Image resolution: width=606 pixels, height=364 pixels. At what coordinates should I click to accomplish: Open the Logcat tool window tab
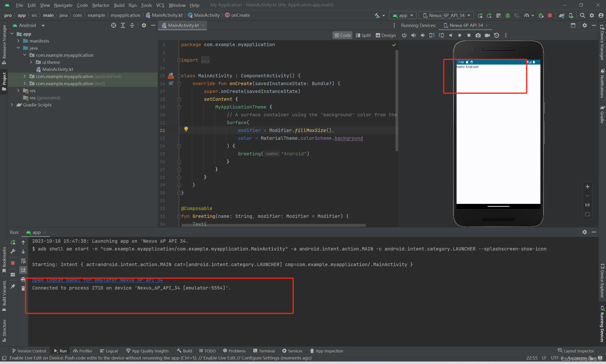click(x=109, y=351)
